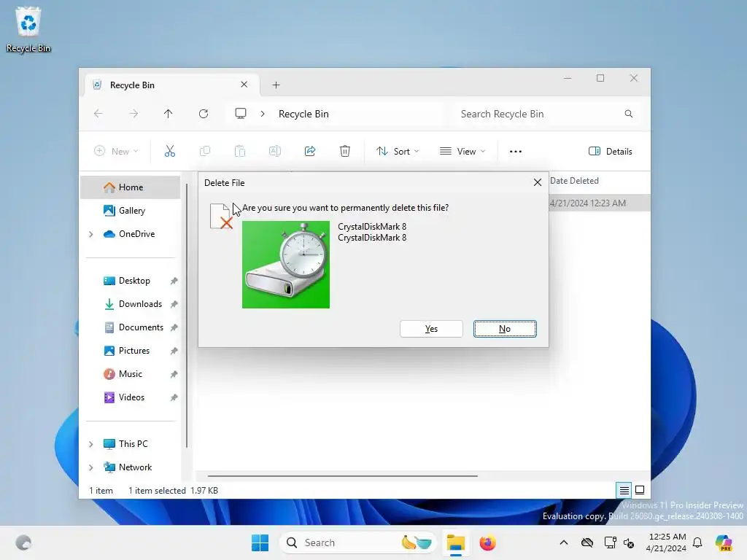747x560 pixels.
Task: Click the CrystalDiskMark stopwatch thumbnail
Action: 286,265
